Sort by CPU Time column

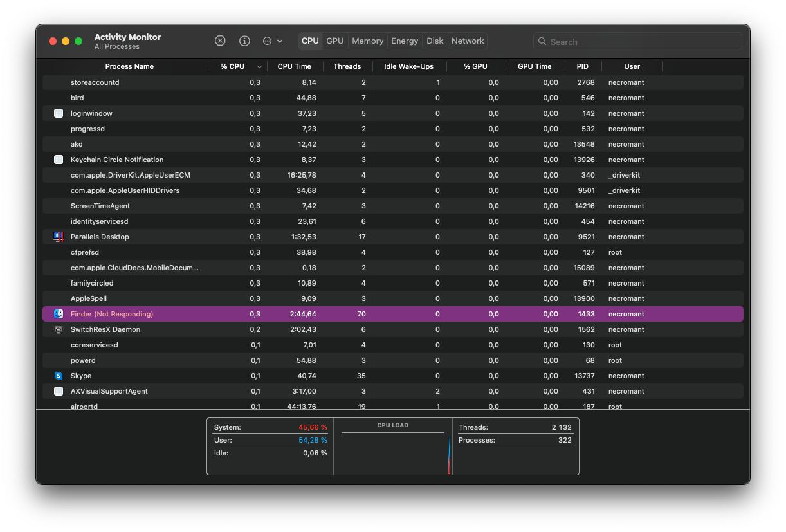295,66
